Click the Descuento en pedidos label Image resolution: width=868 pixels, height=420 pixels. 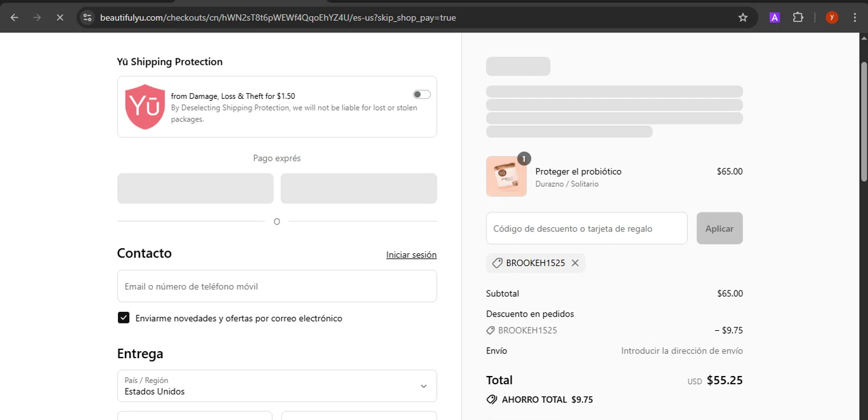point(530,314)
